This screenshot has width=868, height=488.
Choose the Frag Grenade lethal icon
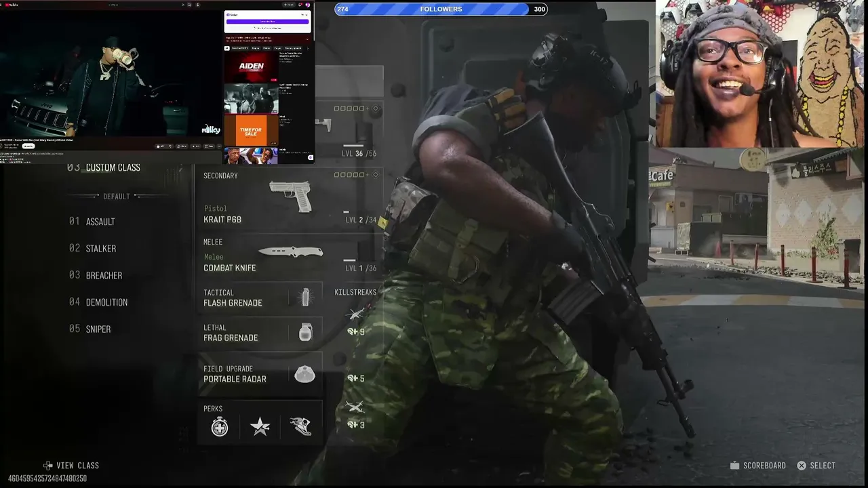click(x=305, y=332)
